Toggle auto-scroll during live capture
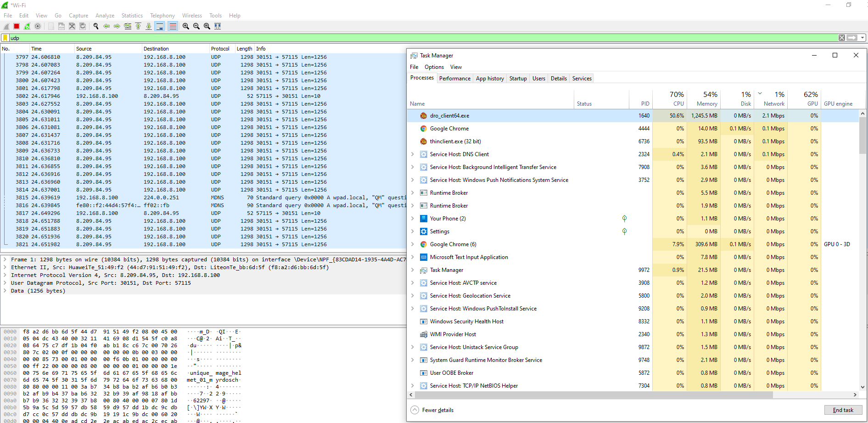This screenshot has height=423, width=868. pyautogui.click(x=159, y=26)
